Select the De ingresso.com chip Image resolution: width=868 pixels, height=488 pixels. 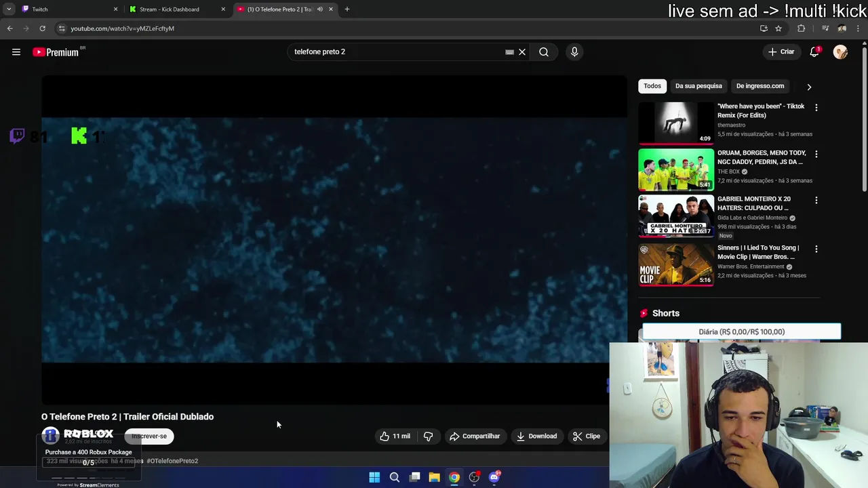pyautogui.click(x=760, y=86)
